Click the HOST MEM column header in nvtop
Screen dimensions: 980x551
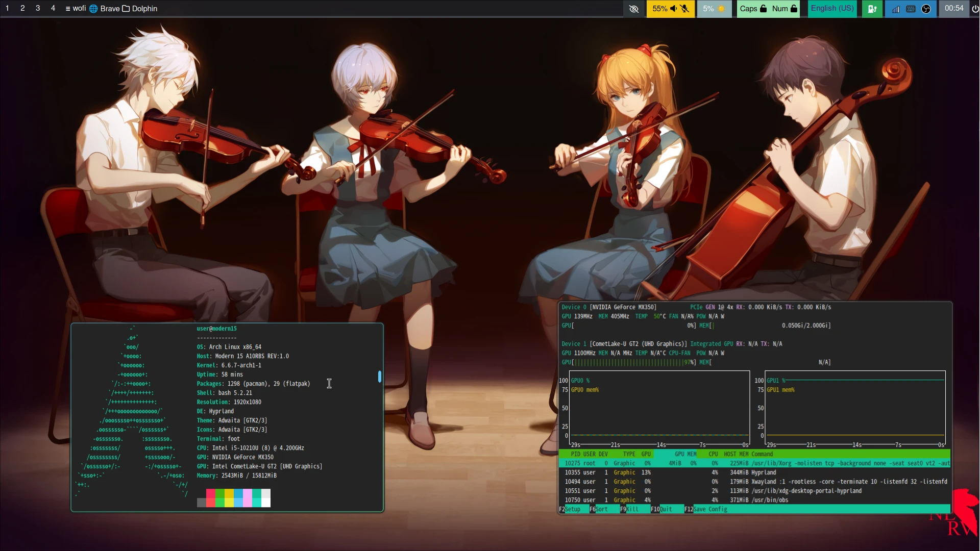tap(736, 454)
